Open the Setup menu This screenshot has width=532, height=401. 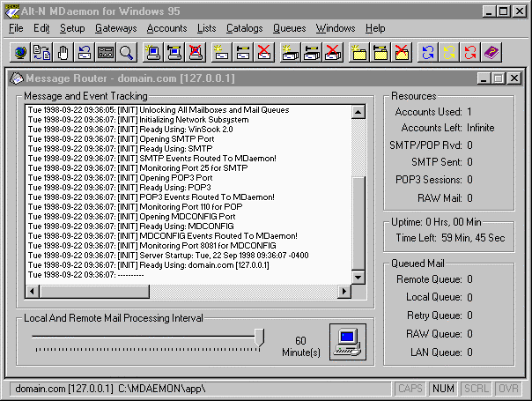tap(72, 28)
